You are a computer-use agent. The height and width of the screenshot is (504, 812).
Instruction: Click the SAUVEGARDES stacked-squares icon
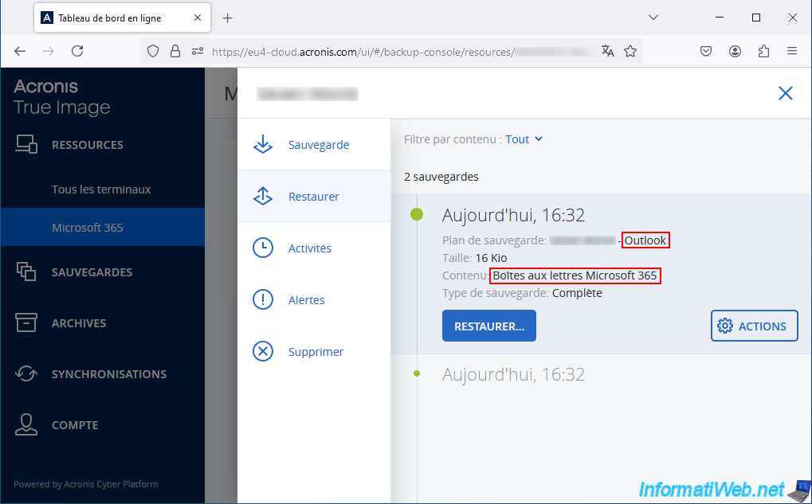coord(25,272)
